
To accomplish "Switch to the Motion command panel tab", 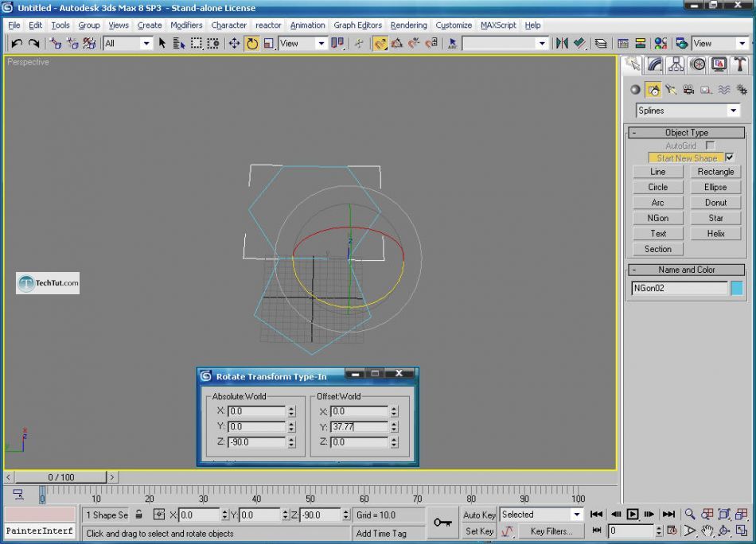I will click(697, 64).
